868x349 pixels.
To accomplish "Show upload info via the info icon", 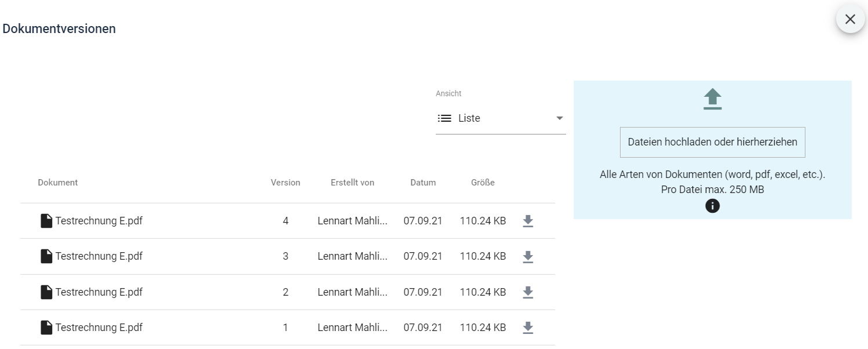I will coord(712,206).
